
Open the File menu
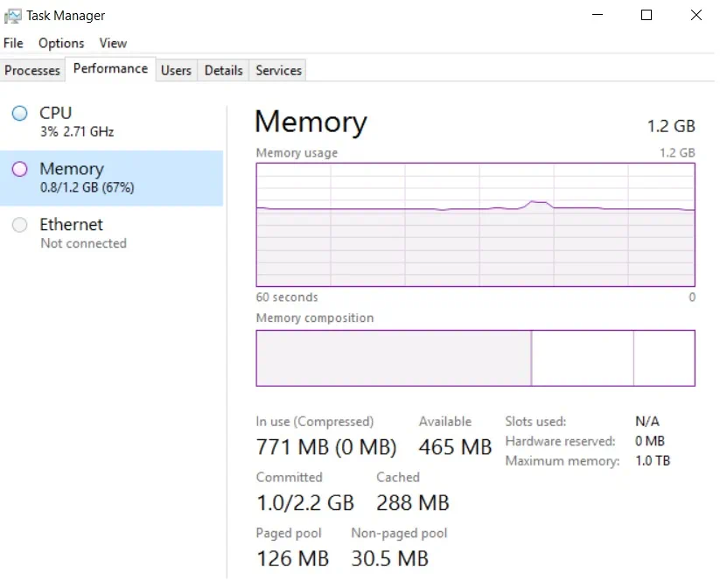(13, 43)
